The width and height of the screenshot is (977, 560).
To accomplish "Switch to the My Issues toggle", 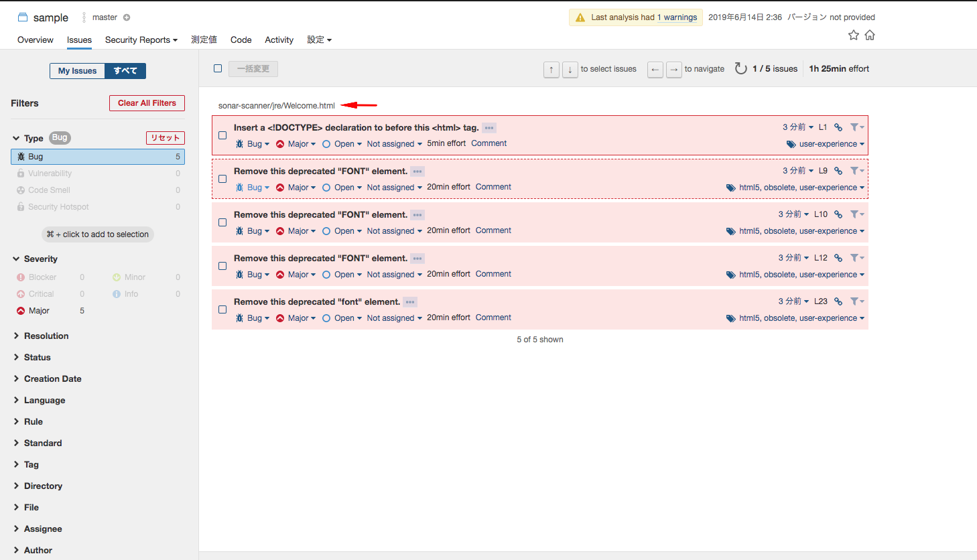I will (x=77, y=71).
